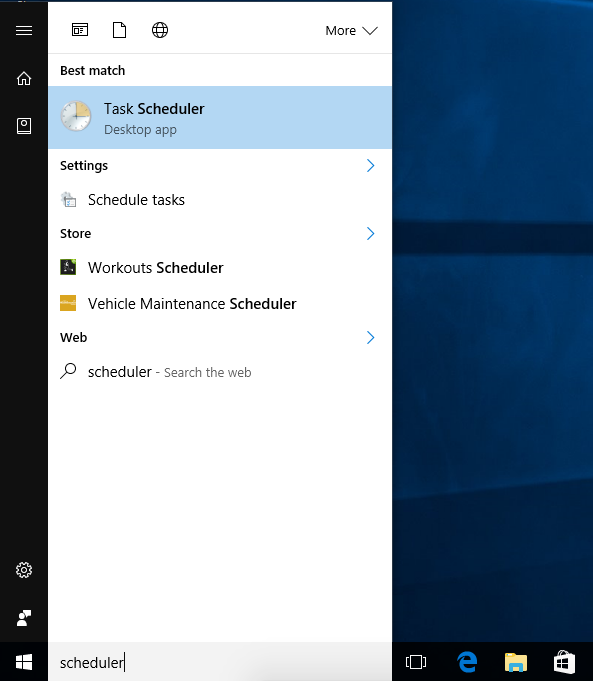
Task: Filter results by Apps icon
Action: click(80, 30)
